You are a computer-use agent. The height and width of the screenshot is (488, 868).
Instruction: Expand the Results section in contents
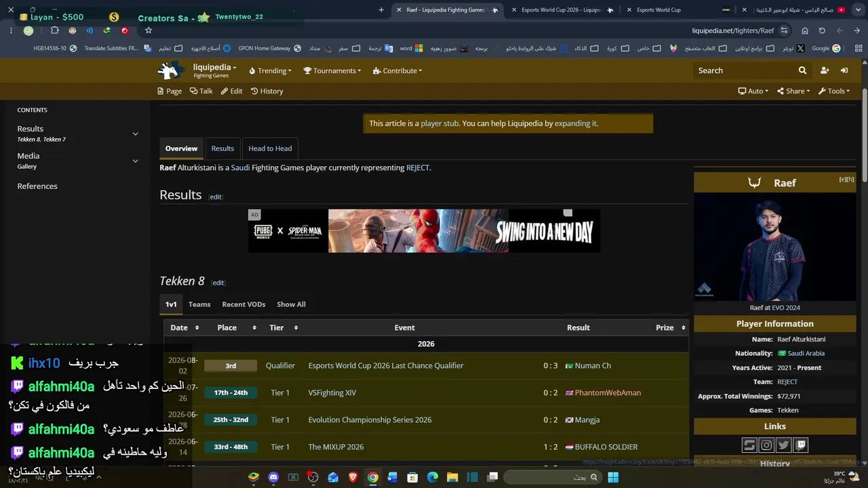pos(135,134)
